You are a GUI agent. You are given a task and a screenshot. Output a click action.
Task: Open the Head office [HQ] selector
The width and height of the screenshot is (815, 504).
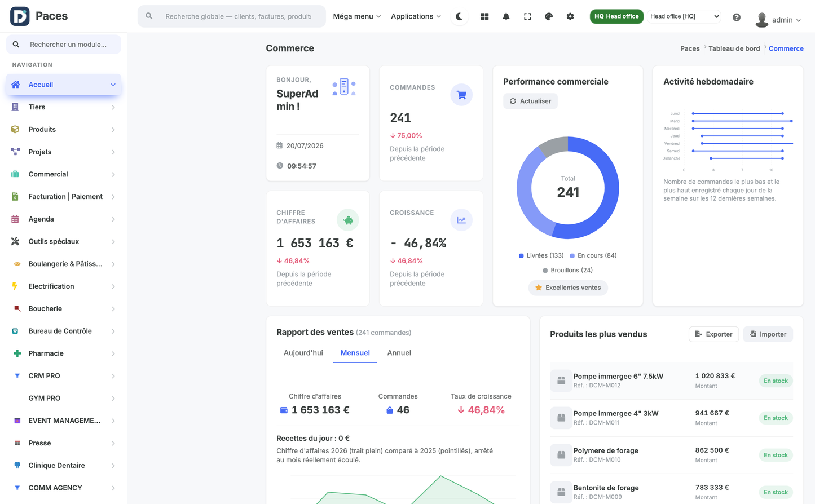pyautogui.click(x=684, y=16)
